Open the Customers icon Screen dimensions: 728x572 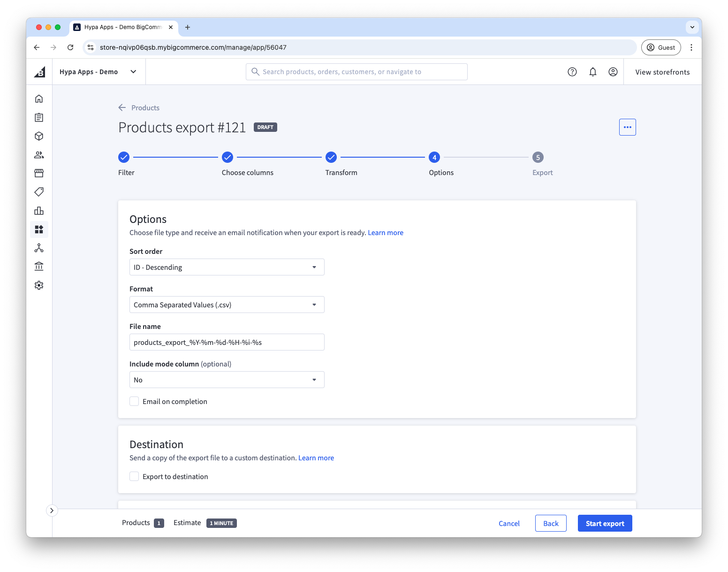click(x=39, y=155)
